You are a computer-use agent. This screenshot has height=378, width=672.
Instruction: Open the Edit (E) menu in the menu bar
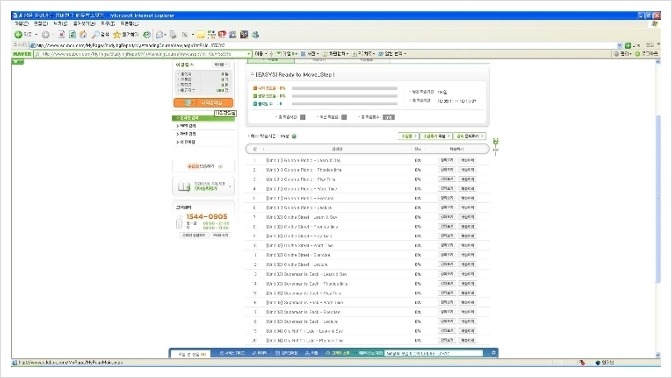click(41, 24)
